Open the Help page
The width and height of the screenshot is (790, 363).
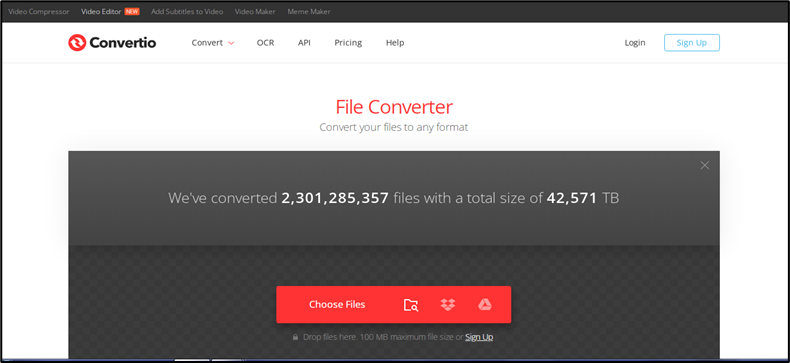point(395,43)
